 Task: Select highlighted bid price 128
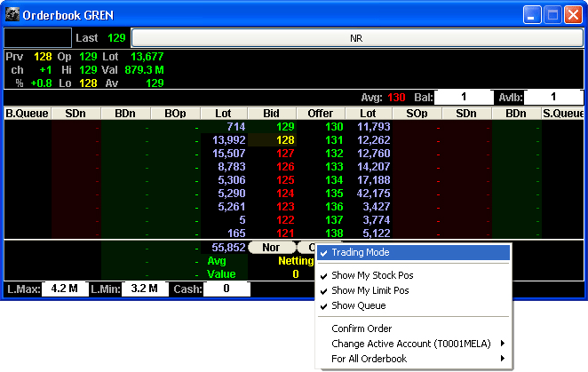[x=285, y=140]
